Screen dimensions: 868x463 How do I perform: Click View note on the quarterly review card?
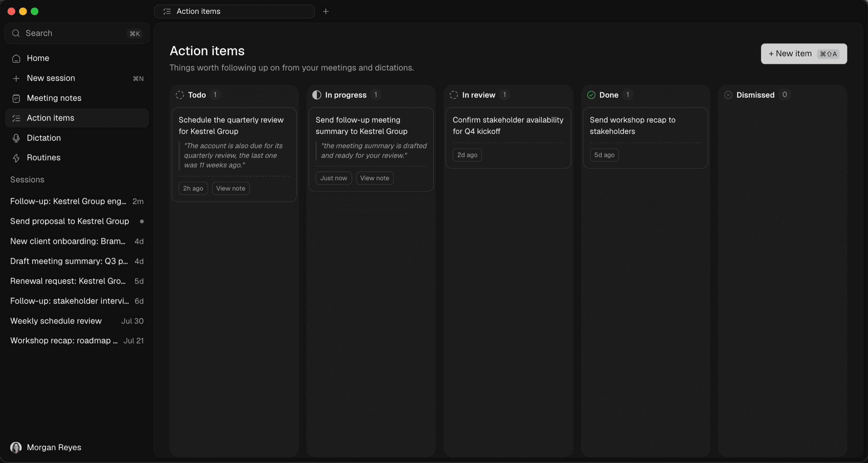[x=231, y=188]
